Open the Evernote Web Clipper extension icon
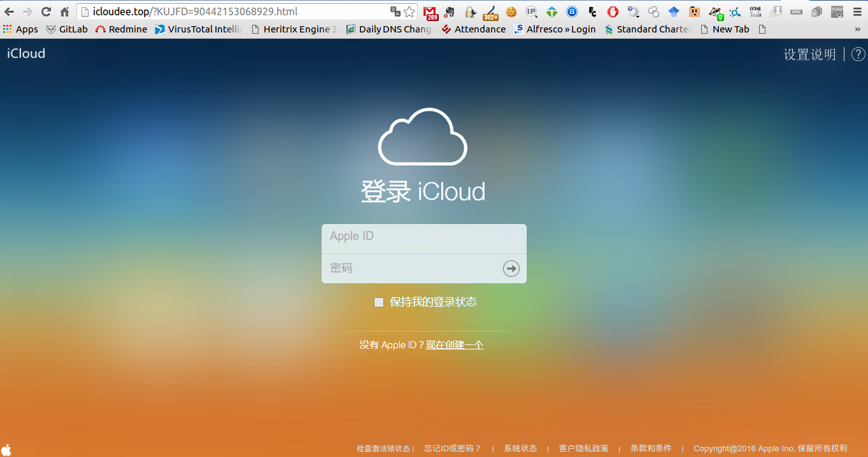The image size is (868, 457). pos(450,11)
